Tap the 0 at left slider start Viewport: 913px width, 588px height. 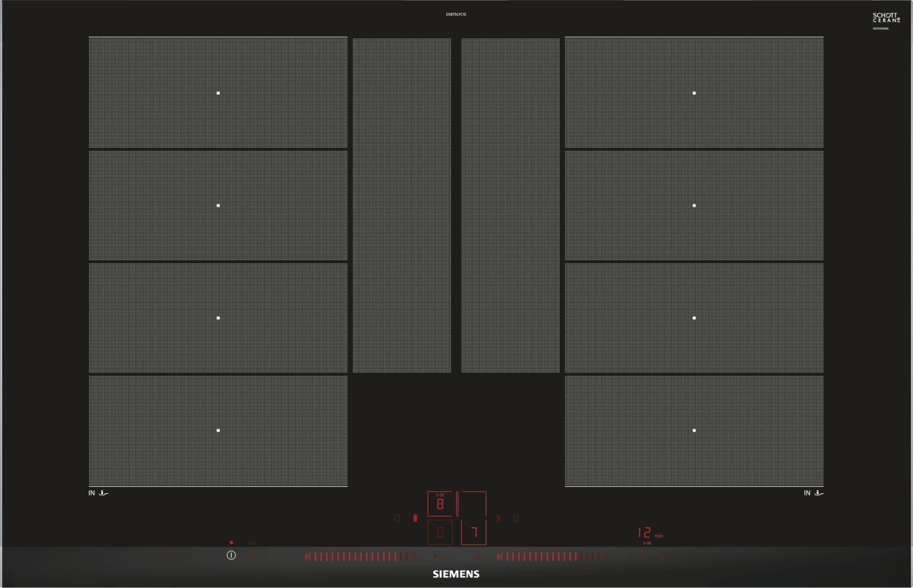[307, 556]
